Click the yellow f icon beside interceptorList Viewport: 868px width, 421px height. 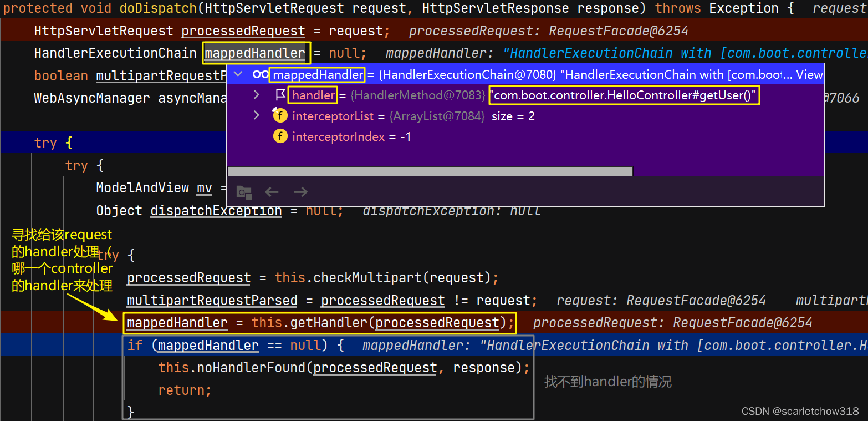pos(280,115)
